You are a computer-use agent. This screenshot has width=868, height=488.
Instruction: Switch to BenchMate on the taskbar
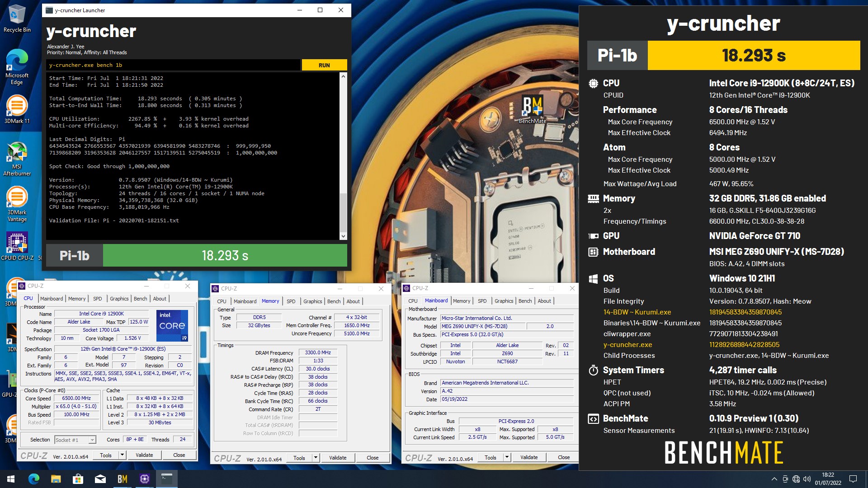coord(122,479)
